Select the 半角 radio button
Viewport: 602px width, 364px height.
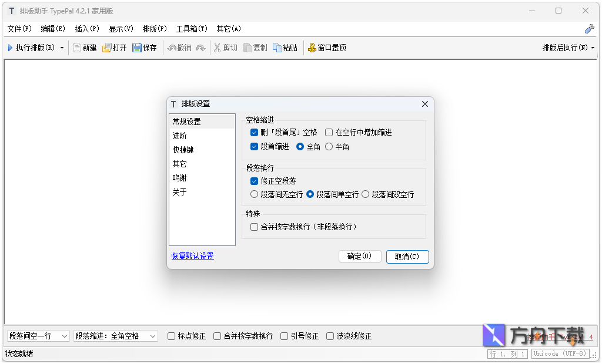pos(329,147)
